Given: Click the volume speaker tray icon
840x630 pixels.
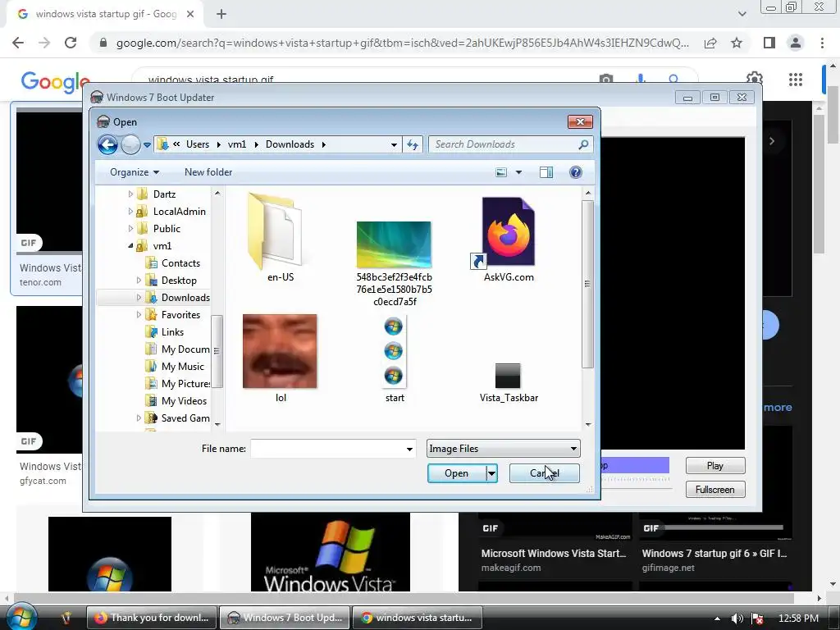Looking at the screenshot, I should (x=737, y=619).
